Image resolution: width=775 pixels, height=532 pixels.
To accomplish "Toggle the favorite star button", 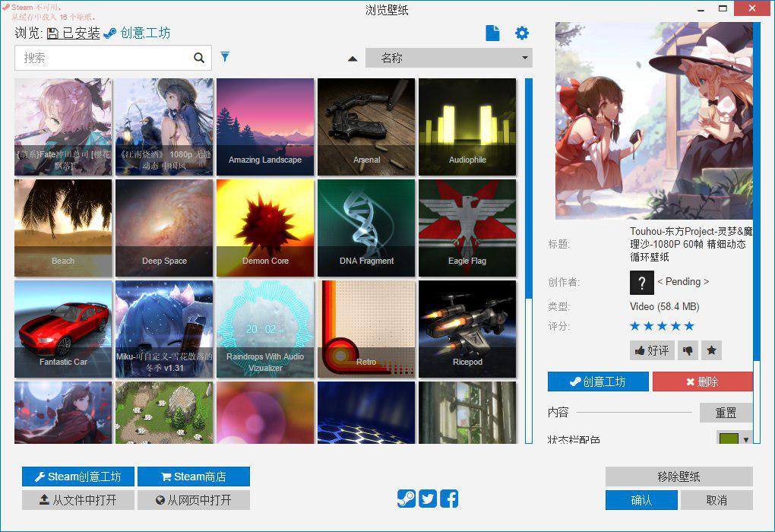I will click(711, 350).
